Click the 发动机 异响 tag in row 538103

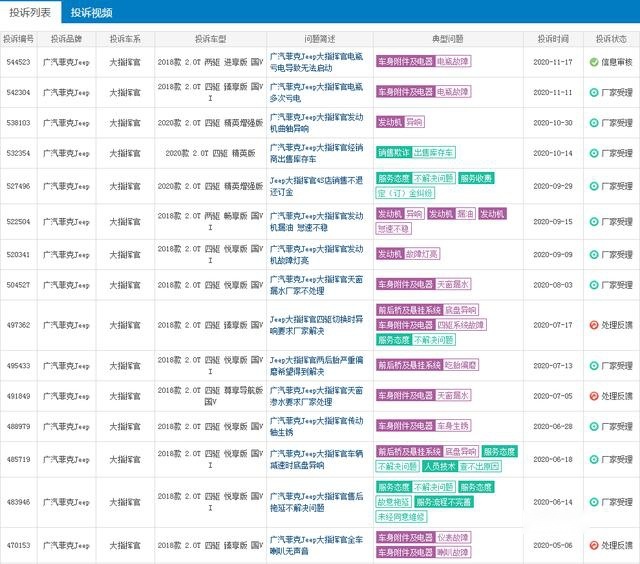pos(400,122)
